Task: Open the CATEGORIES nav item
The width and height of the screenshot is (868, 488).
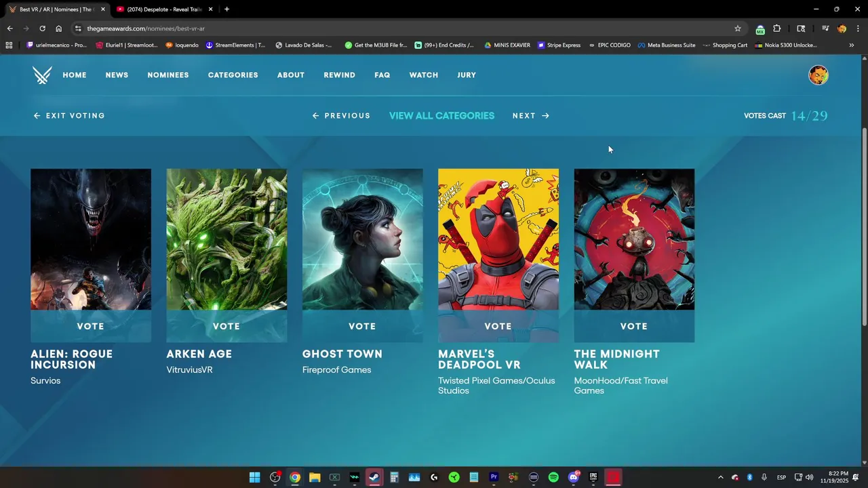Action: (x=233, y=75)
